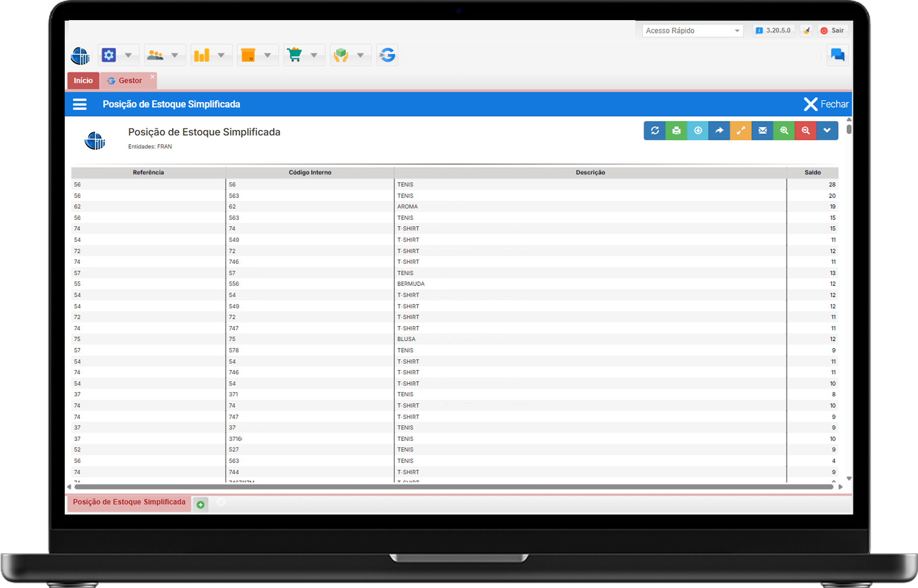Image resolution: width=918 pixels, height=588 pixels.
Task: Send report by email icon
Action: pyautogui.click(x=762, y=130)
